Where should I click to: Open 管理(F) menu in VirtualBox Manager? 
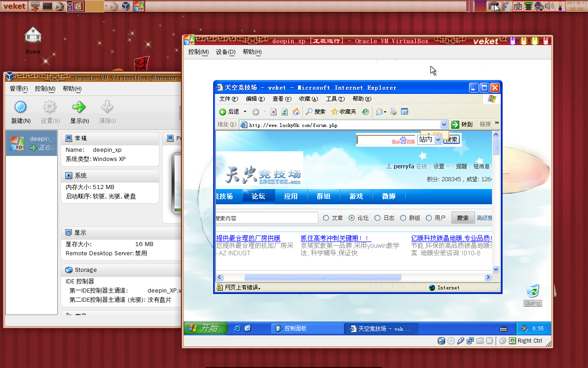[x=19, y=89]
